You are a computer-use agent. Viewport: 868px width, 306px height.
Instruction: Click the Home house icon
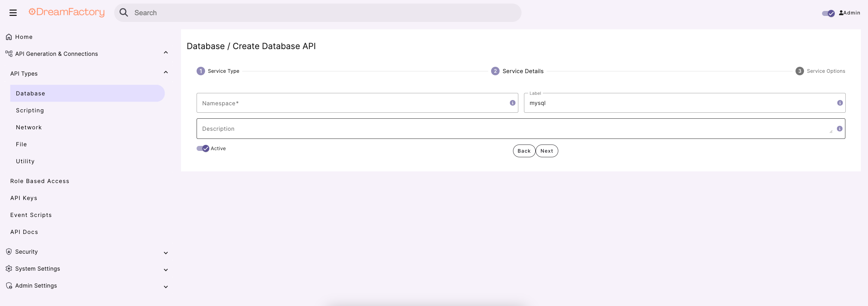pyautogui.click(x=9, y=37)
